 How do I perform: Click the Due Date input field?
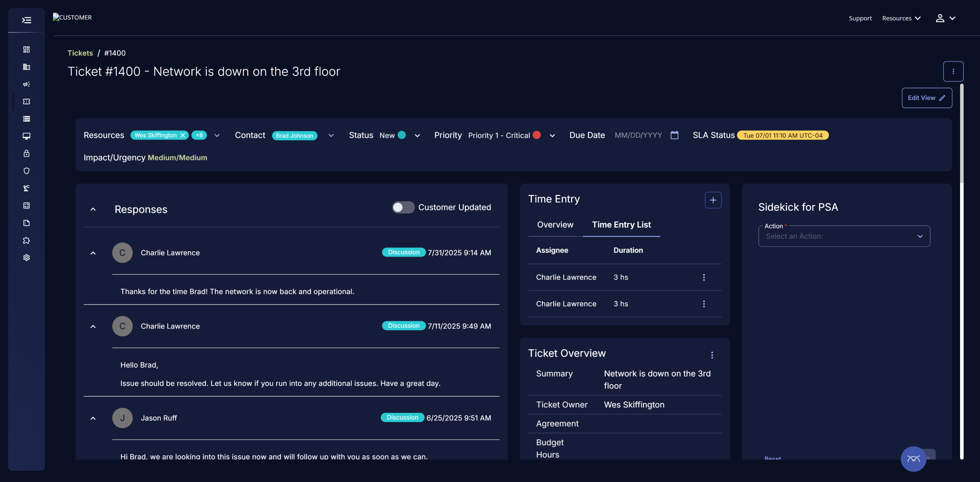coord(638,135)
